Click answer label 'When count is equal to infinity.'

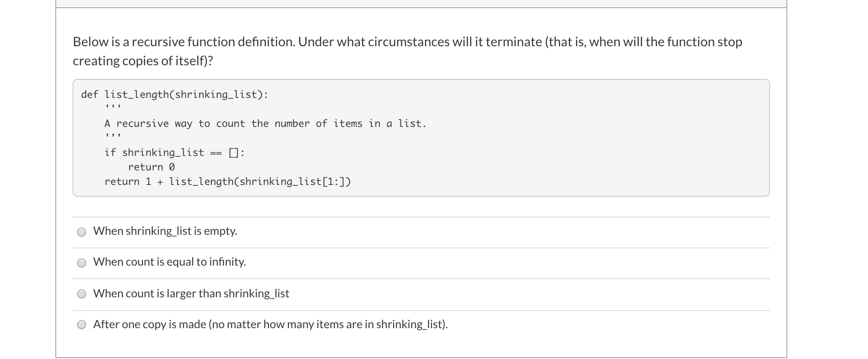pos(170,262)
